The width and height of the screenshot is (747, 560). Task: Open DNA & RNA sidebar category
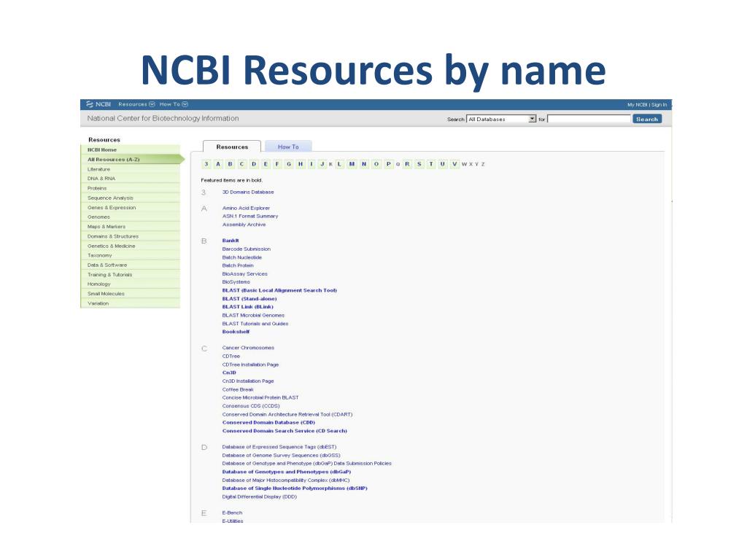[131, 179]
